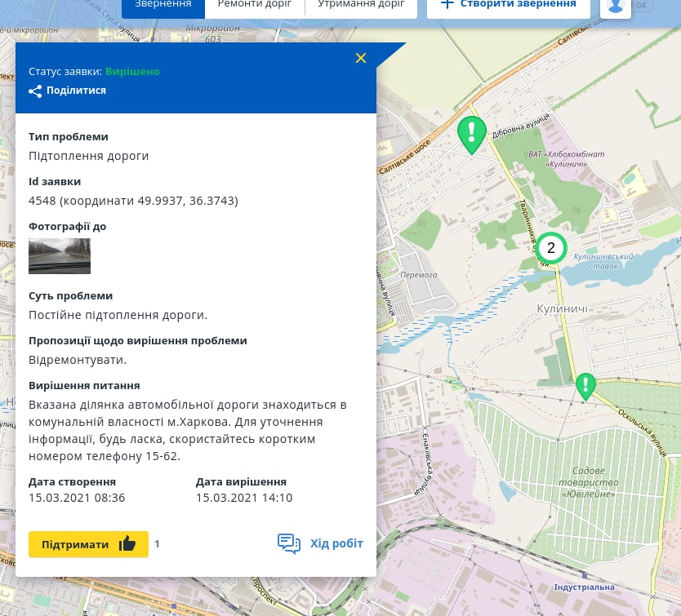Open the flooded road photo thumbnail
Screen dimensions: 681x616
[x=60, y=256]
